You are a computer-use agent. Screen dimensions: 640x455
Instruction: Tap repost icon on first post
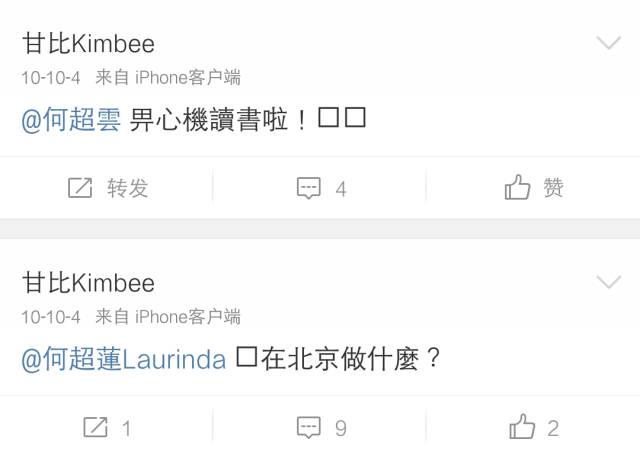pos(80,188)
